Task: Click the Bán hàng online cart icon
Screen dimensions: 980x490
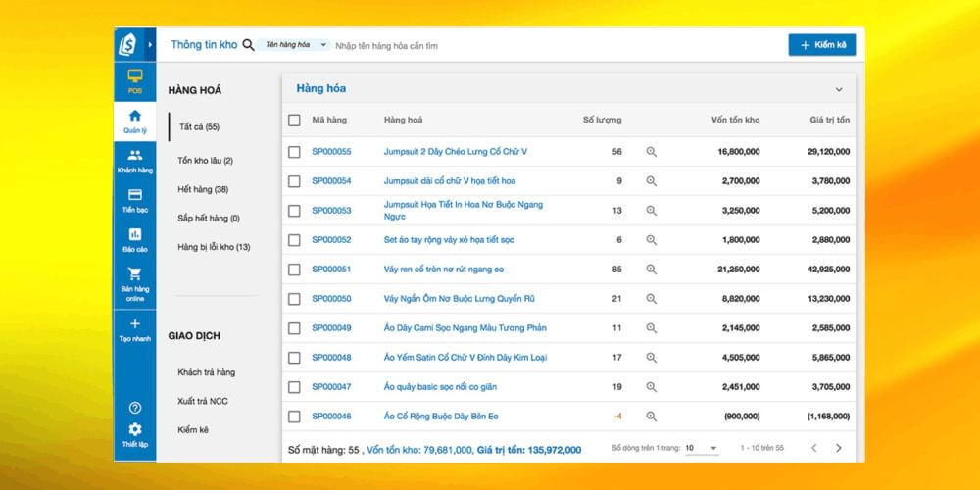Action: [134, 275]
